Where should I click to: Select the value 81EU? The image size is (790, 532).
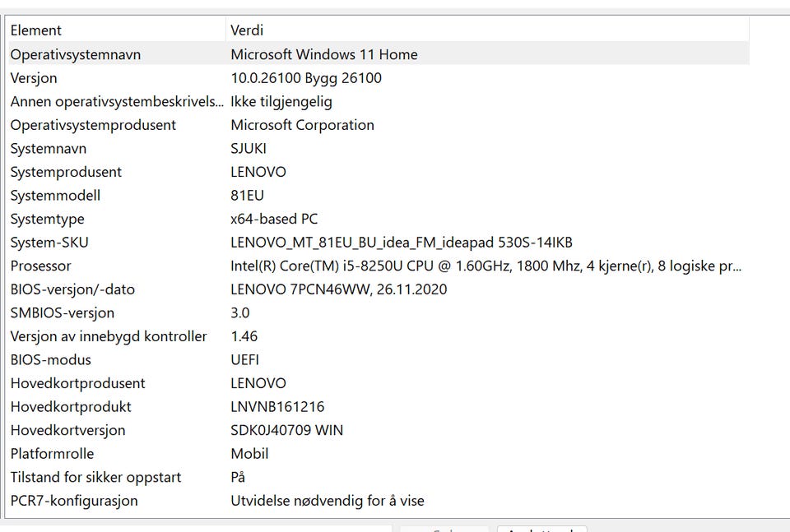click(x=247, y=195)
